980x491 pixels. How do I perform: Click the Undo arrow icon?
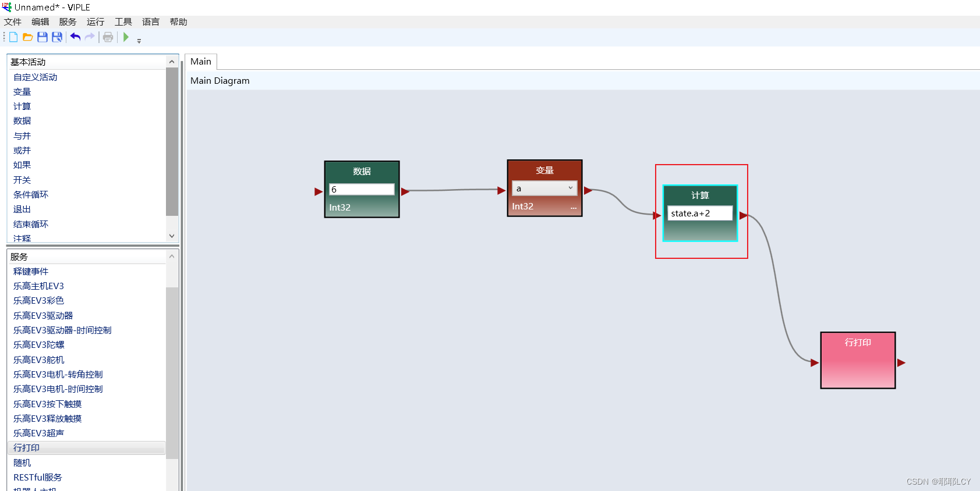75,37
